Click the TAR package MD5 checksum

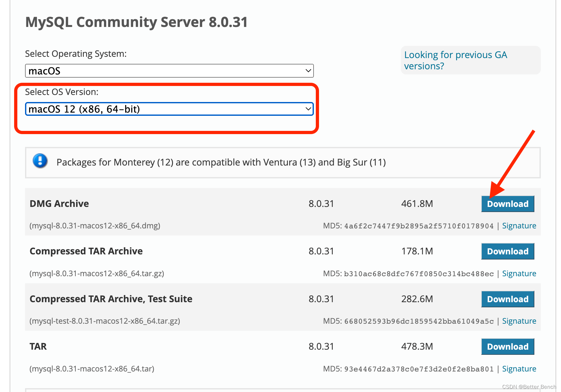[x=419, y=369]
